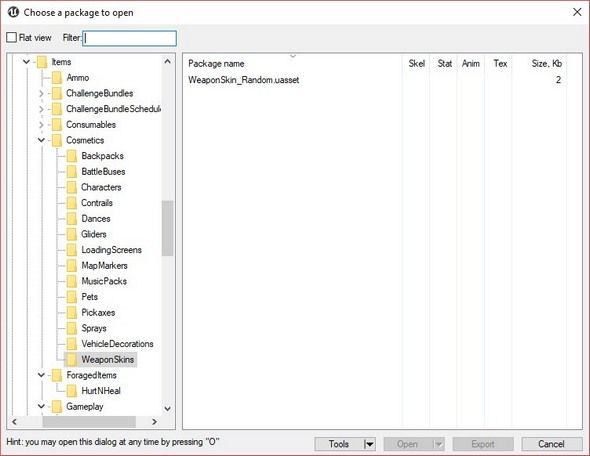Expand the ChallengeBundles tree node

coord(41,93)
